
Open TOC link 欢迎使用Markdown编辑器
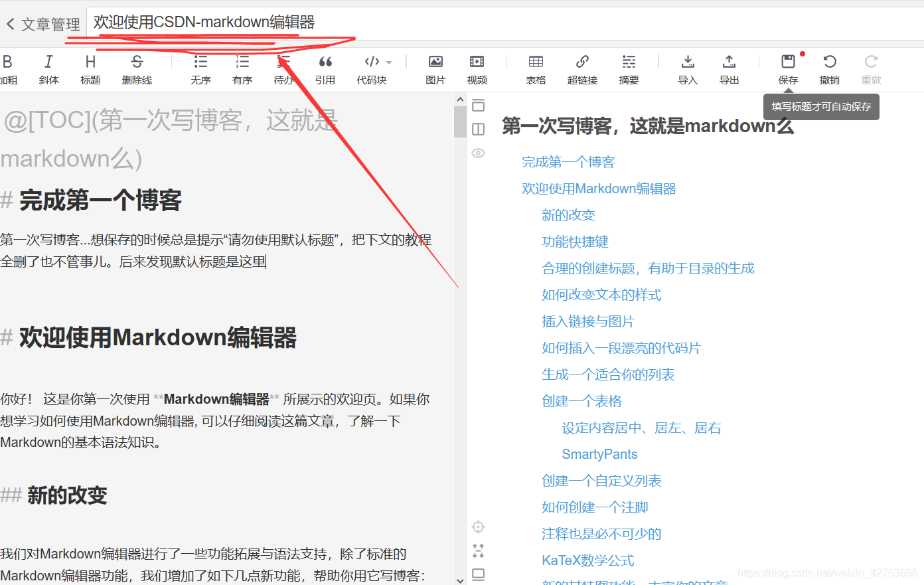click(x=599, y=189)
